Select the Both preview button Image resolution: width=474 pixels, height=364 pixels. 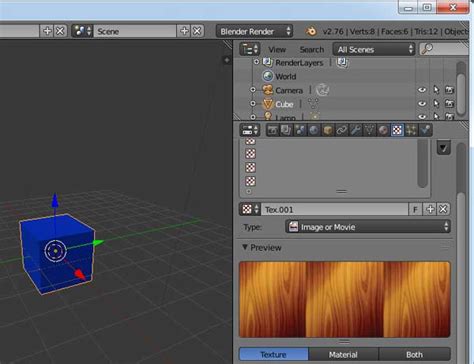pyautogui.click(x=414, y=354)
